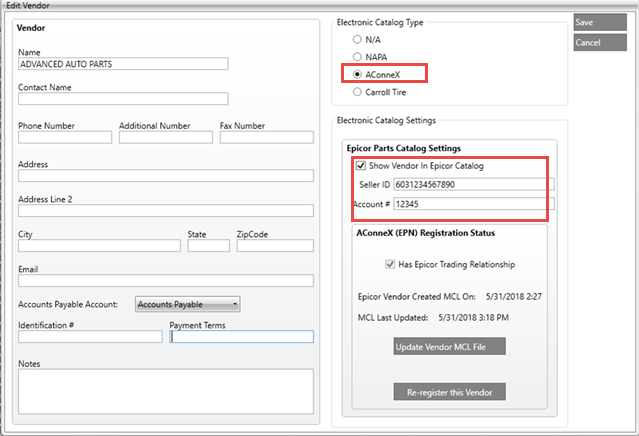The image size is (639, 436).
Task: Click the Phone Number field
Action: (x=65, y=137)
